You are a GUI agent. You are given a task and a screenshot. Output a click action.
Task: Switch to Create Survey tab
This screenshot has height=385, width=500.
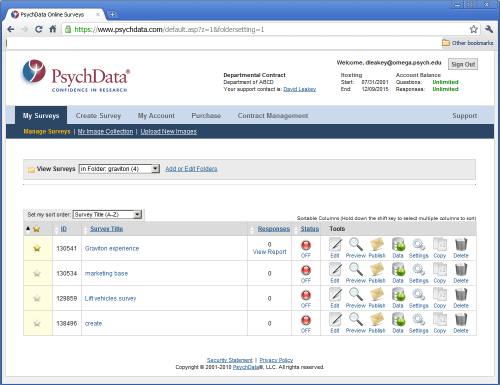pyautogui.click(x=98, y=116)
